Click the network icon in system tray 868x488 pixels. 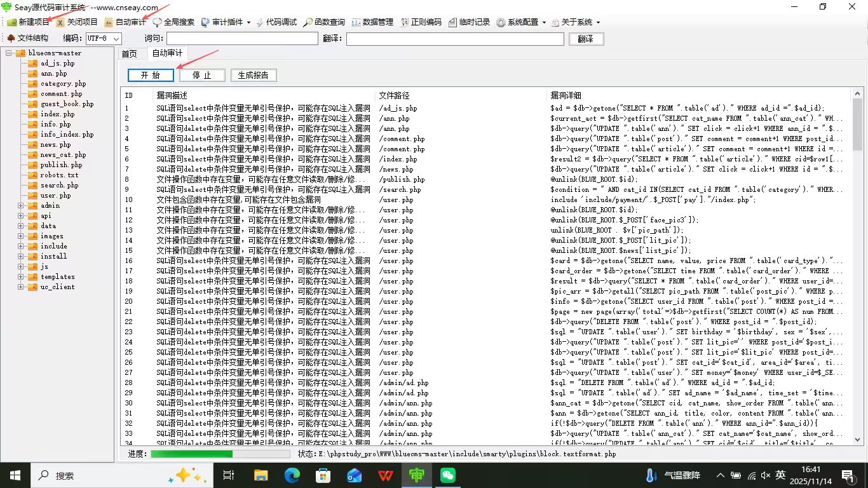(751, 475)
